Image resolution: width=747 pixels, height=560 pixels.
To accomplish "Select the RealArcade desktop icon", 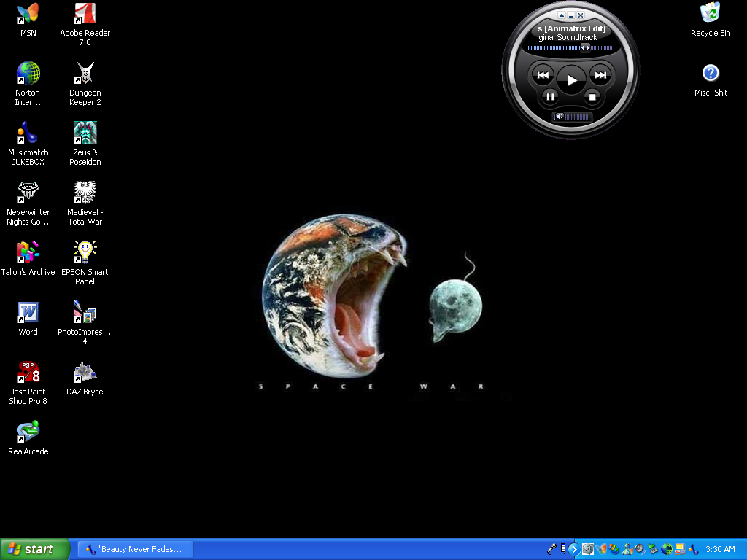I will point(28,438).
